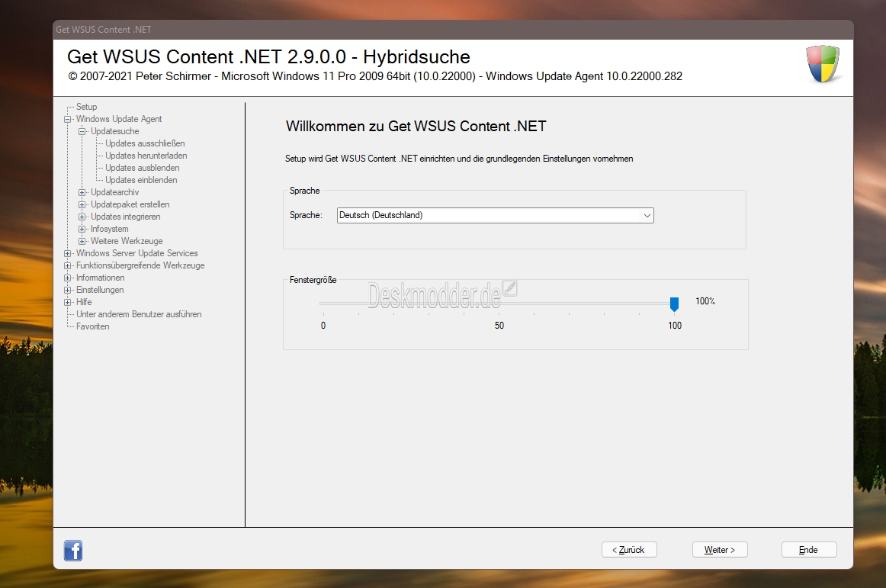
Task: Select Updates herunterladen
Action: [x=146, y=156]
